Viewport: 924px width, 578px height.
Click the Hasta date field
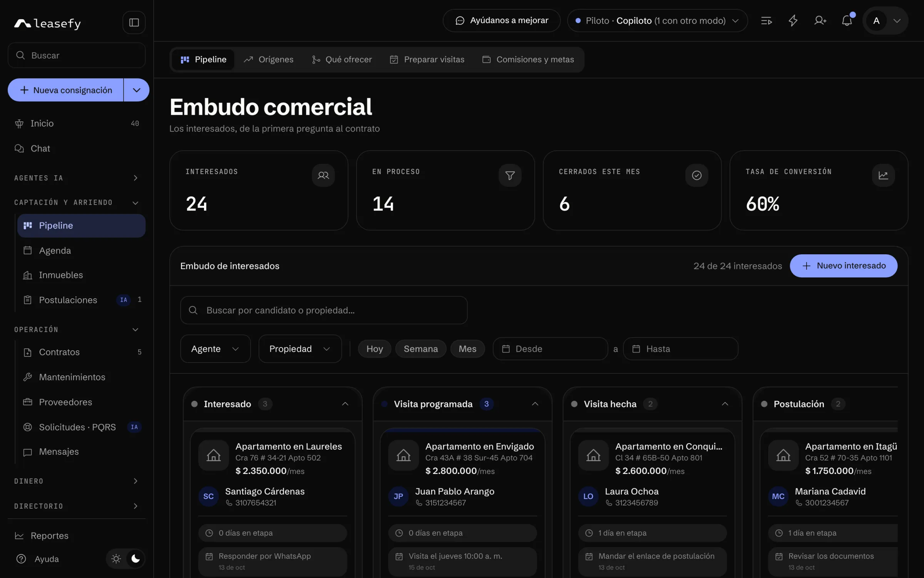click(680, 349)
